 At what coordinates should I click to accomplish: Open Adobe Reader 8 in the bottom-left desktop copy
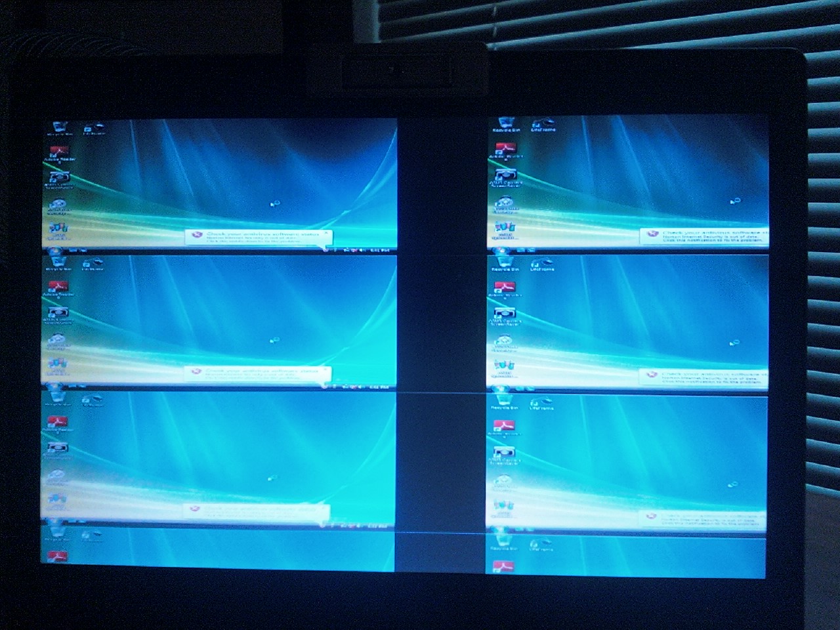tap(58, 424)
